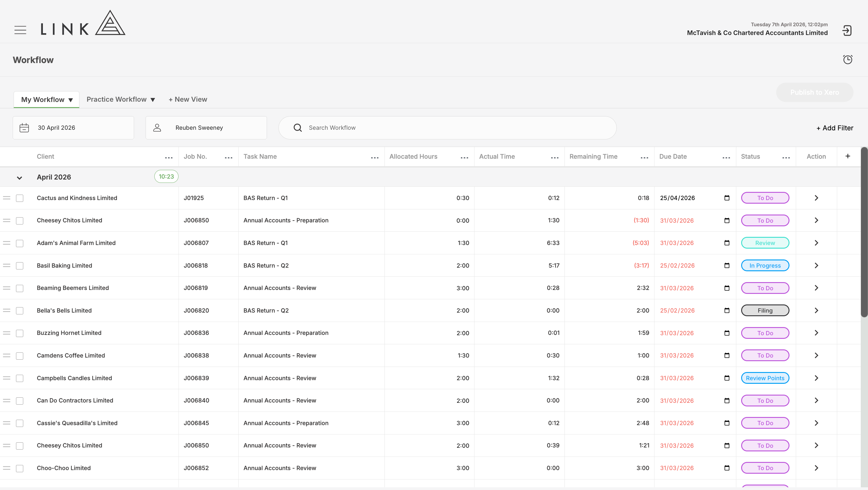Open Due Date column options ellipsis
The height and width of the screenshot is (490, 868).
point(726,157)
